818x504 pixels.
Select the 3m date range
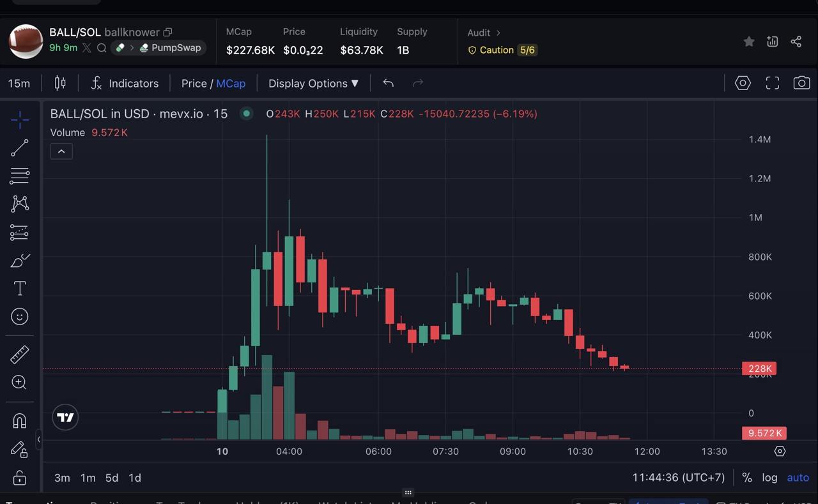tap(62, 478)
